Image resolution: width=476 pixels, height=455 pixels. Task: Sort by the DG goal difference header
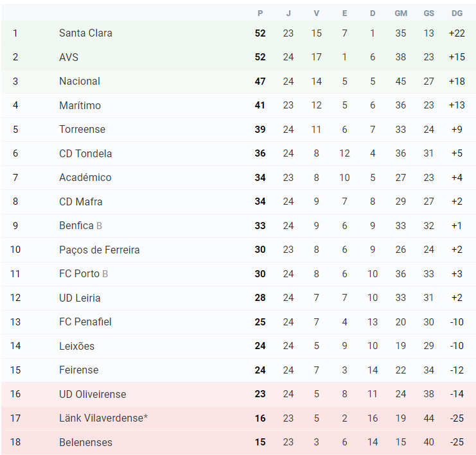coord(457,13)
